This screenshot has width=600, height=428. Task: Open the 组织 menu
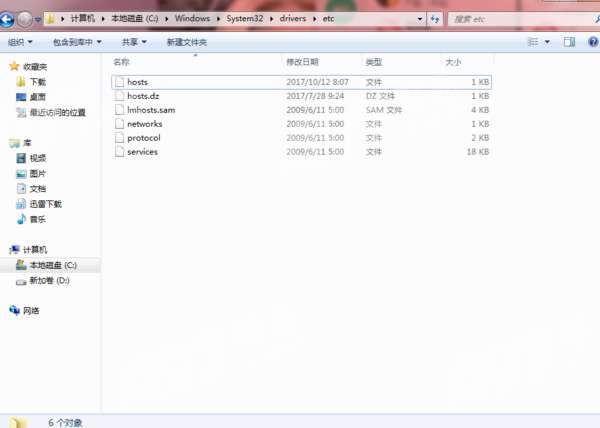(20, 42)
